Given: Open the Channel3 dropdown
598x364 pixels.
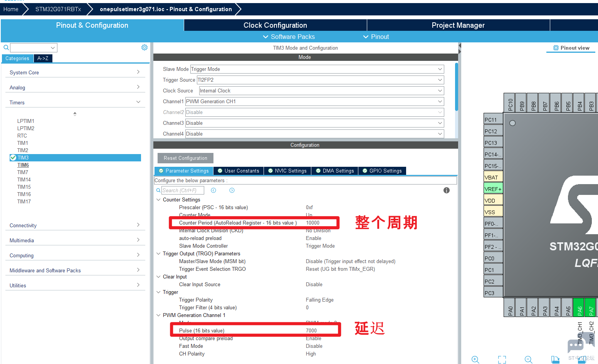Looking at the screenshot, I should [x=314, y=123].
